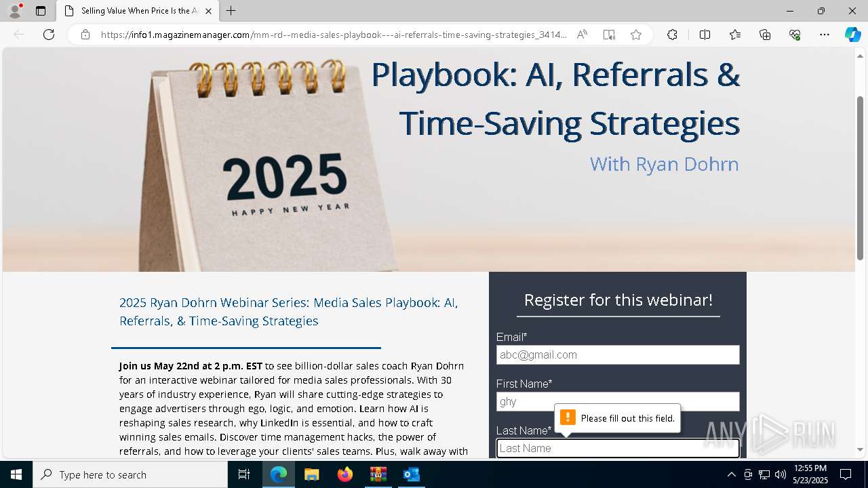868x488 pixels.
Task: Click 'Register for this webinar!' heading
Action: (618, 300)
